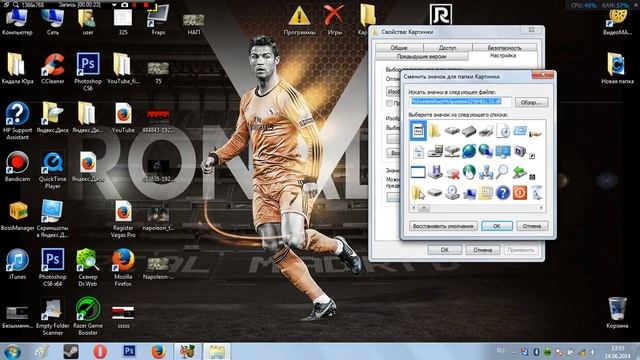Toggle the checkbox in the Свойства Настройка tab

click(389, 103)
